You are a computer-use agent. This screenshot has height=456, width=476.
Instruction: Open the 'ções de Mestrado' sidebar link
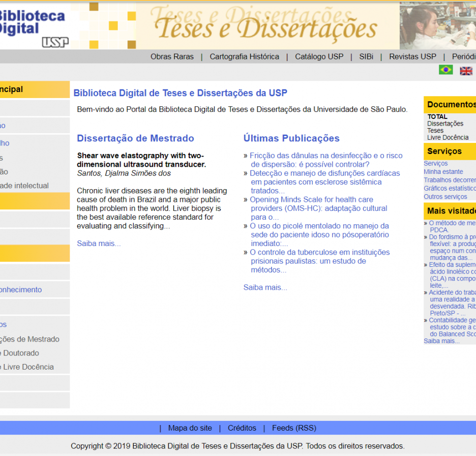[x=29, y=339]
